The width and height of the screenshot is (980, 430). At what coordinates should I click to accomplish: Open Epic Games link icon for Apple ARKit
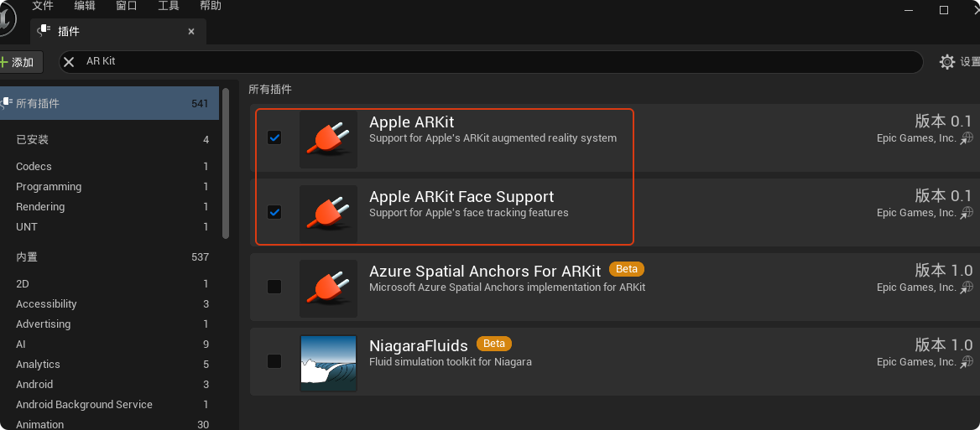(967, 138)
